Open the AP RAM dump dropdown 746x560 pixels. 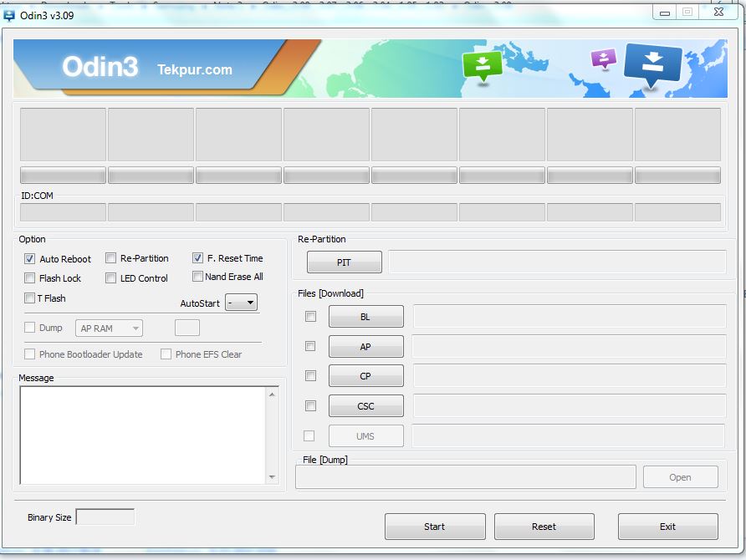tap(109, 328)
